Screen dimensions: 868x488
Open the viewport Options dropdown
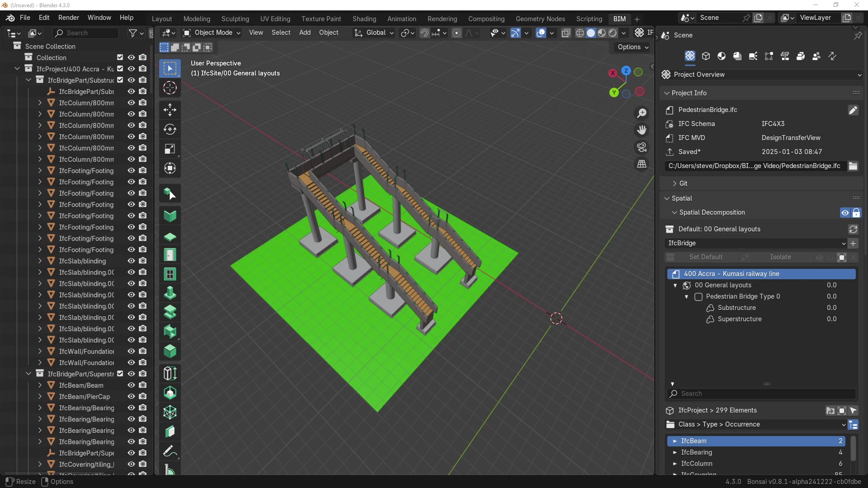[633, 47]
